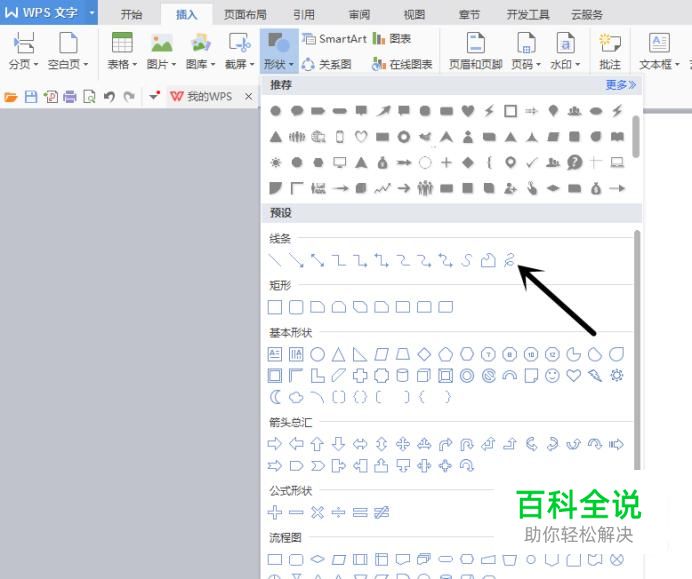The height and width of the screenshot is (579, 692).
Task: Select the division sign in 公式形状
Action: point(338,512)
